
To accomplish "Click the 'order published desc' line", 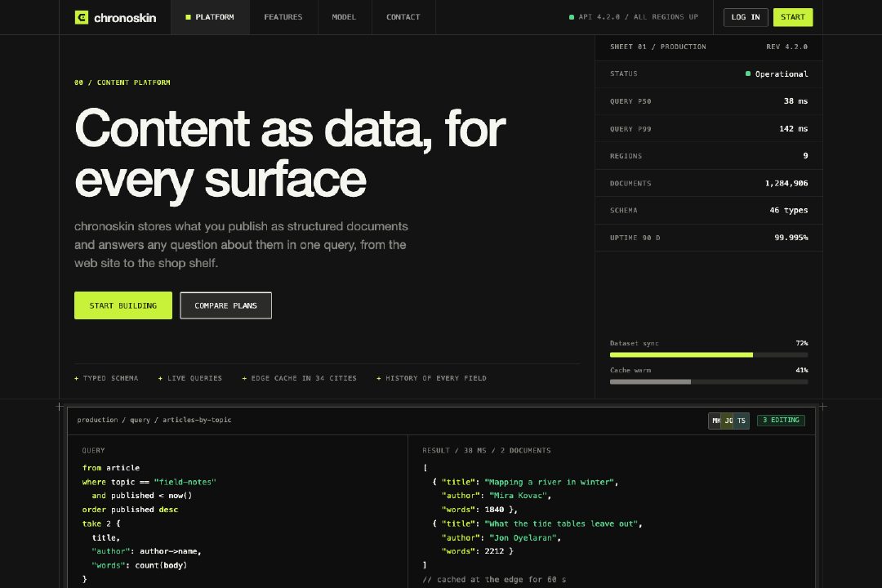I will (130, 510).
